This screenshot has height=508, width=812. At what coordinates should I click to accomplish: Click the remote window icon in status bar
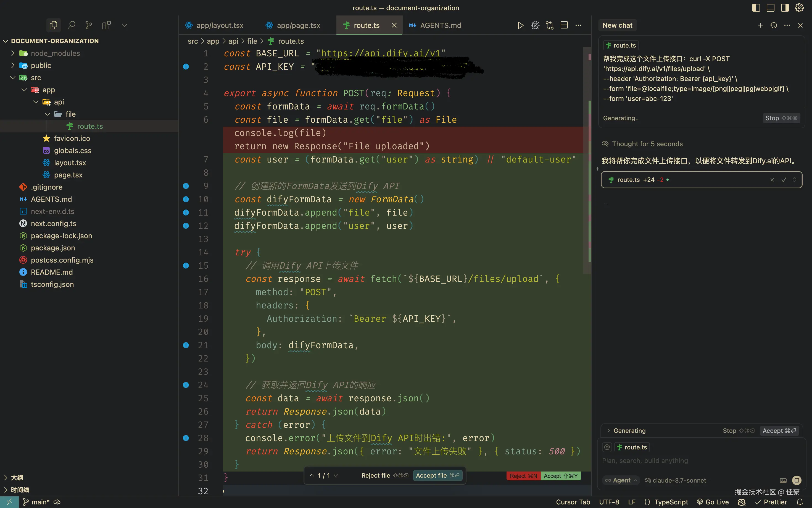[x=9, y=502]
